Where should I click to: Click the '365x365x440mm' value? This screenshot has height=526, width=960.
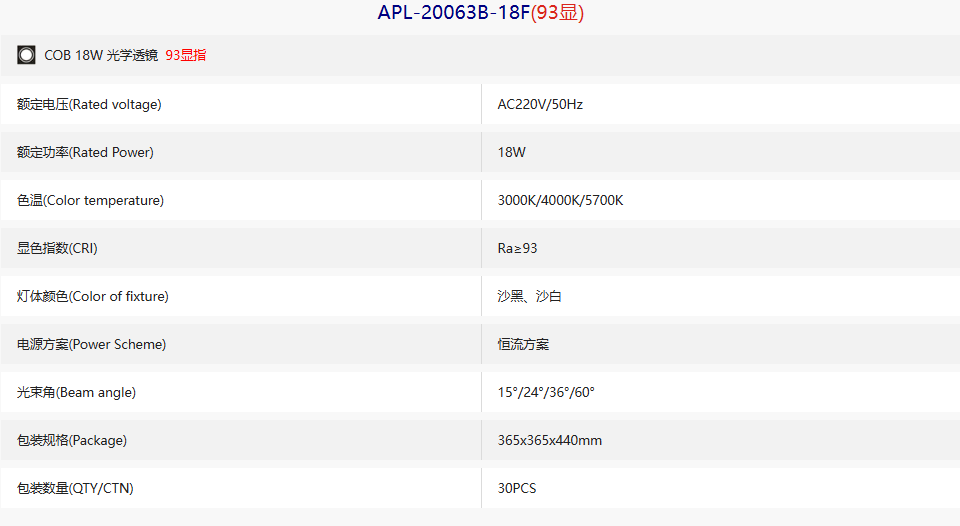pos(550,440)
